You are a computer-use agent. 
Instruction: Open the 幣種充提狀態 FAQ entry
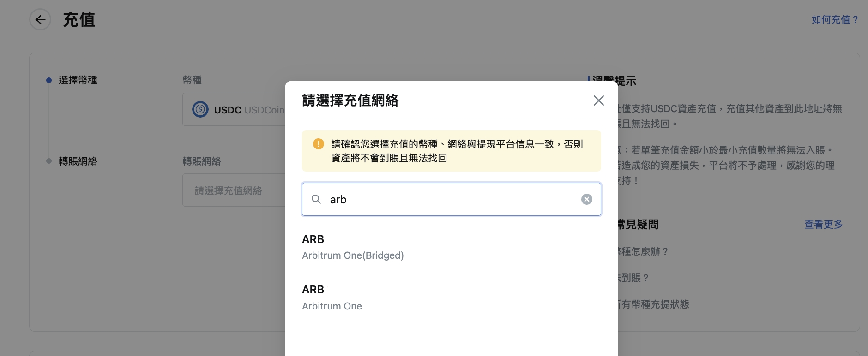(653, 304)
